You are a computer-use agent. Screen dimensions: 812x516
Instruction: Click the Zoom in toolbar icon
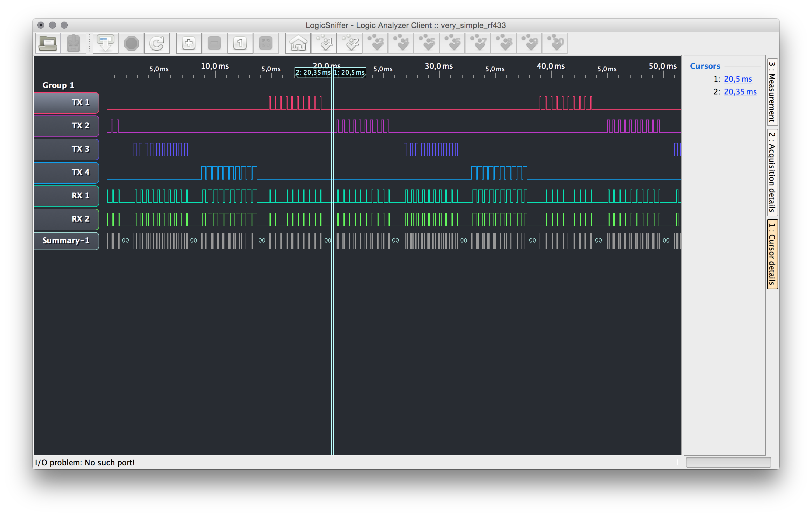click(189, 43)
